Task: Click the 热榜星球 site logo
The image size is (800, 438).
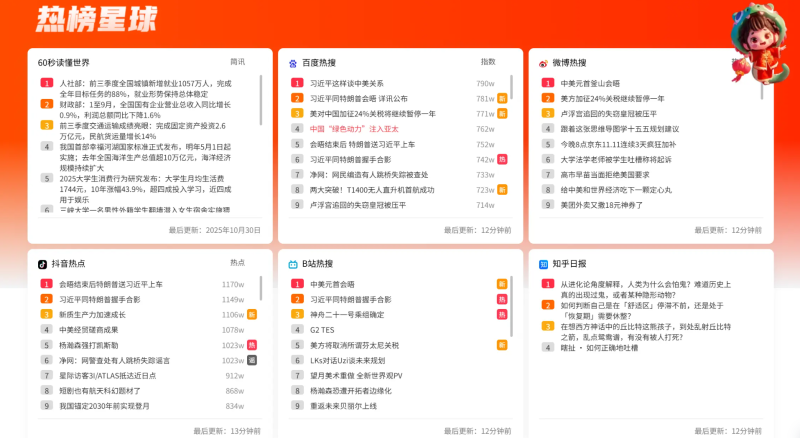Action: [96, 19]
